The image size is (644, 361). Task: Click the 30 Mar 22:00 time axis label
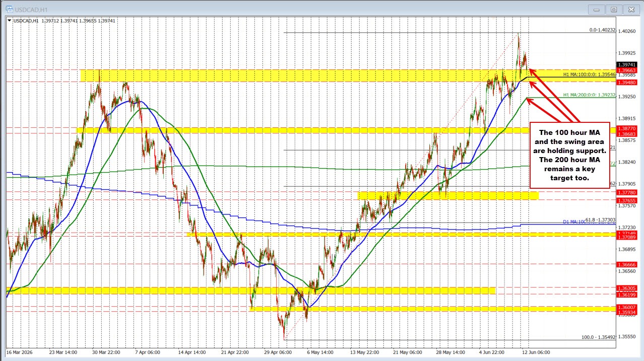pyautogui.click(x=106, y=352)
